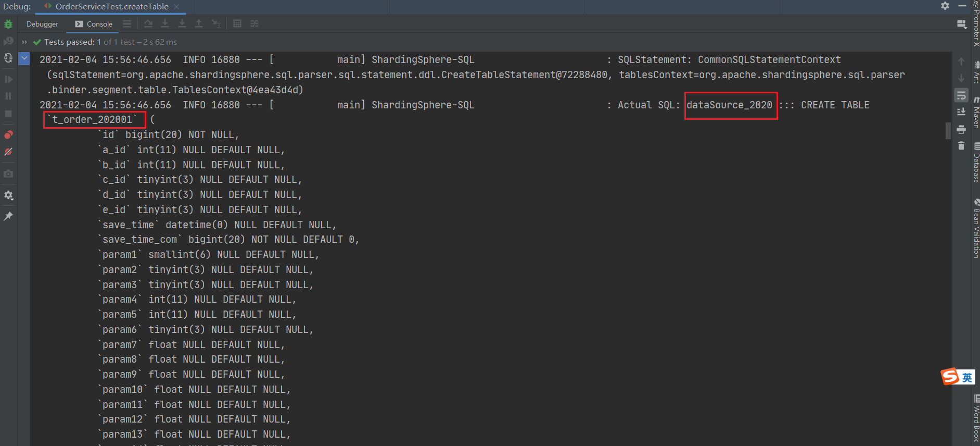The height and width of the screenshot is (446, 980).
Task: Open debug Settings gear dropdown in left sidebar
Action: point(8,195)
